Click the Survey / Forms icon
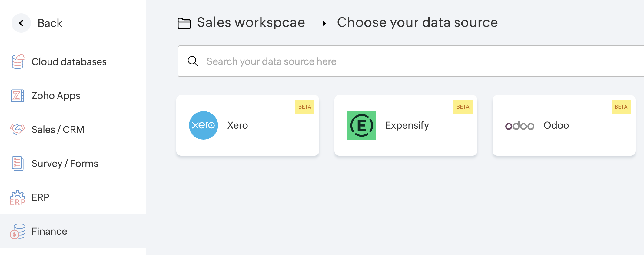Image resolution: width=644 pixels, height=255 pixels. coord(17,163)
